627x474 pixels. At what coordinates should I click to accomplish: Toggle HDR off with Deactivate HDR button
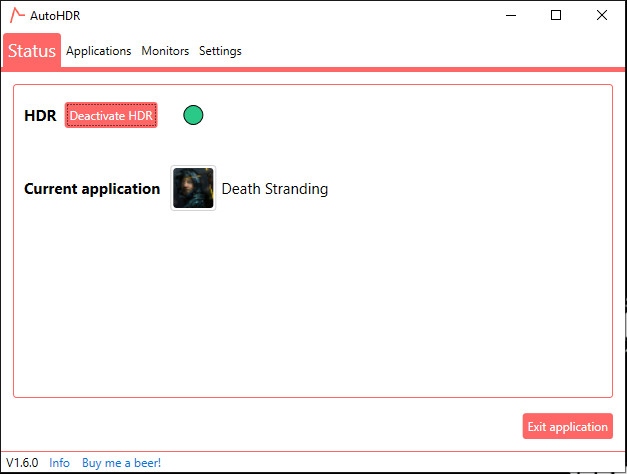(111, 115)
